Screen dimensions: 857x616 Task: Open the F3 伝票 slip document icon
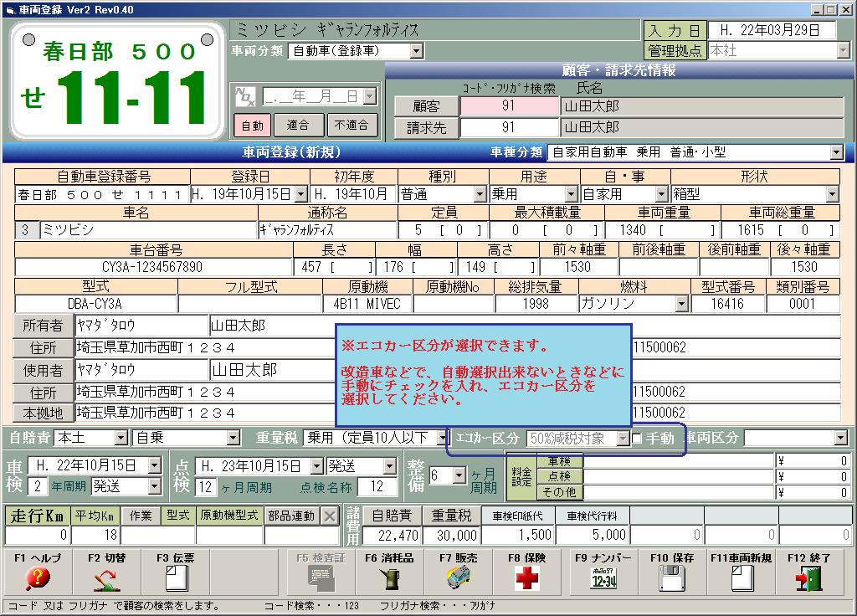point(175,577)
